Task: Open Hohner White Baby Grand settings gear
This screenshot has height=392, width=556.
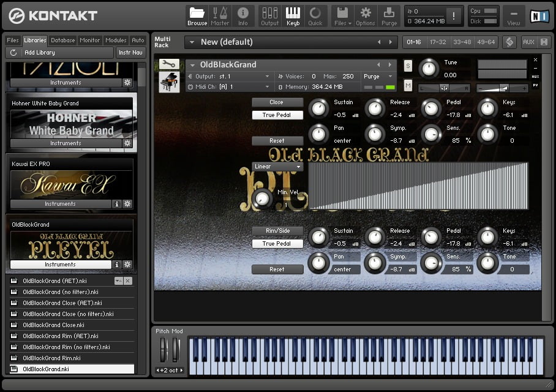Action: (x=127, y=143)
